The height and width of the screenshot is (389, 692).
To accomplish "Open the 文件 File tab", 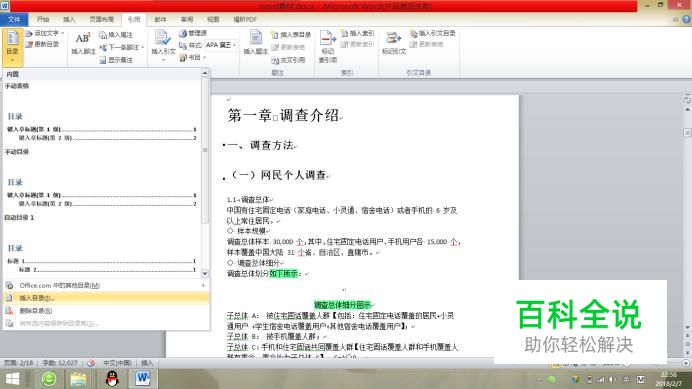I will [14, 19].
